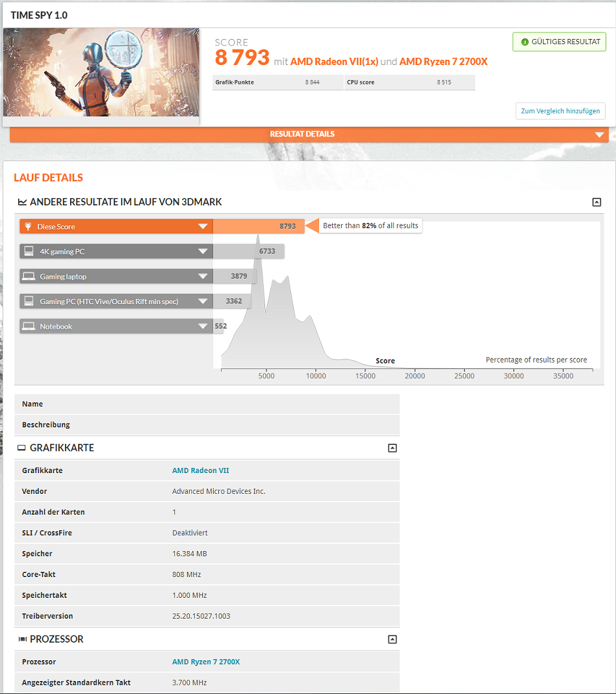Open AMD Ryzen 7 2700X link in Prozessor table

point(206,662)
